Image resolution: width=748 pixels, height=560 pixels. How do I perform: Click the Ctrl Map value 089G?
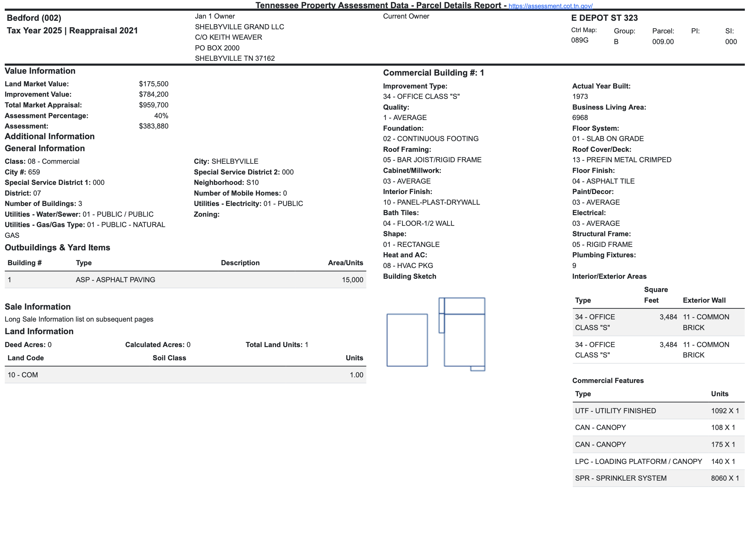pyautogui.click(x=579, y=40)
